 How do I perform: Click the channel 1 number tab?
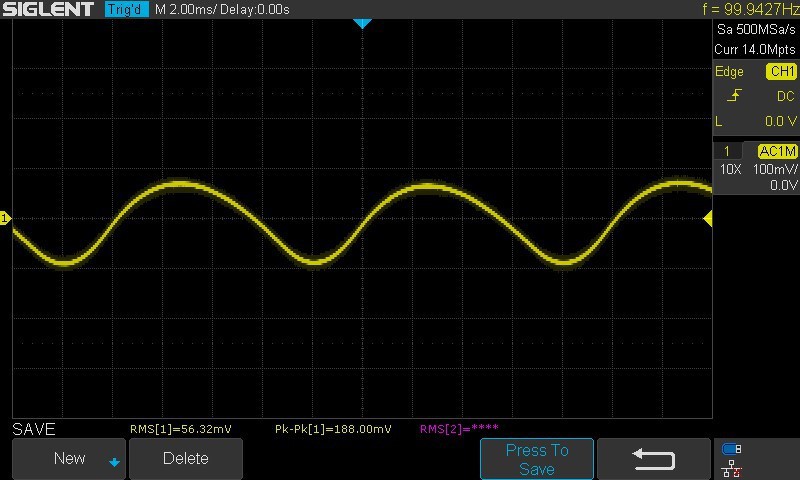[727, 151]
